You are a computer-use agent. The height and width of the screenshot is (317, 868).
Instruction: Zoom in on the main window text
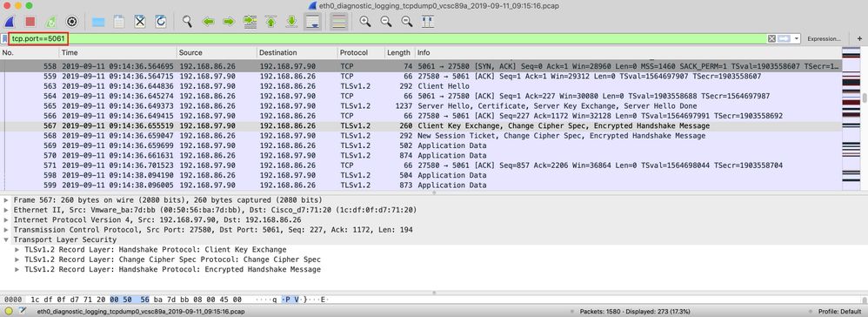click(x=364, y=22)
